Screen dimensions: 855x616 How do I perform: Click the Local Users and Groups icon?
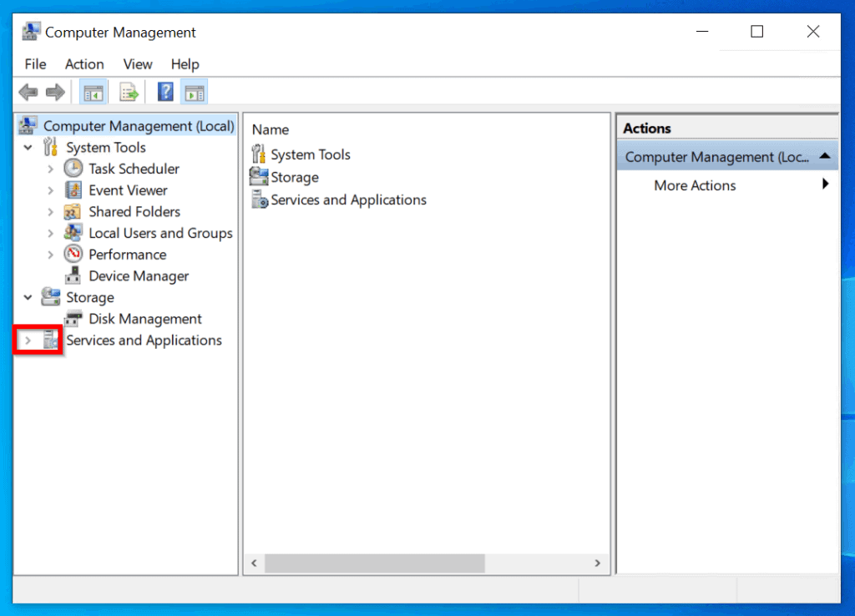[x=73, y=233]
